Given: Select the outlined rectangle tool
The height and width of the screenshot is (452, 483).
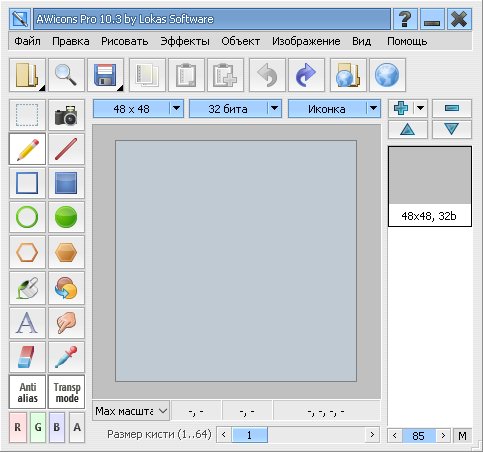Looking at the screenshot, I should coord(27,183).
